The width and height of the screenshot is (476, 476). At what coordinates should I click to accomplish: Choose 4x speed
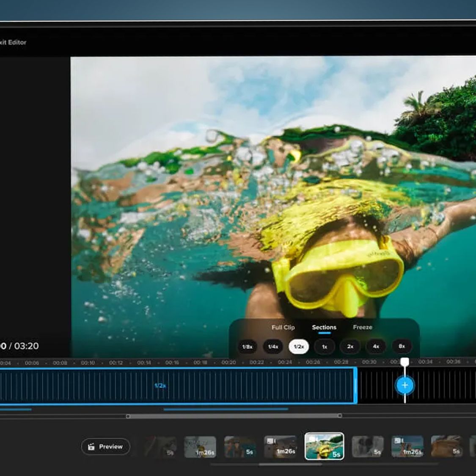[376, 347]
